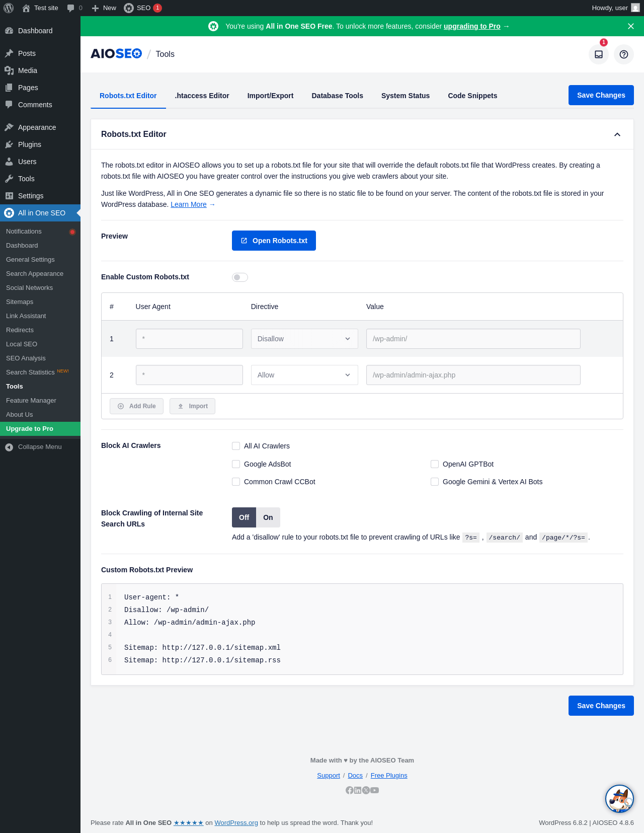
Task: Click the Dashboard gauge icon in sidebar
Action: coord(9,31)
